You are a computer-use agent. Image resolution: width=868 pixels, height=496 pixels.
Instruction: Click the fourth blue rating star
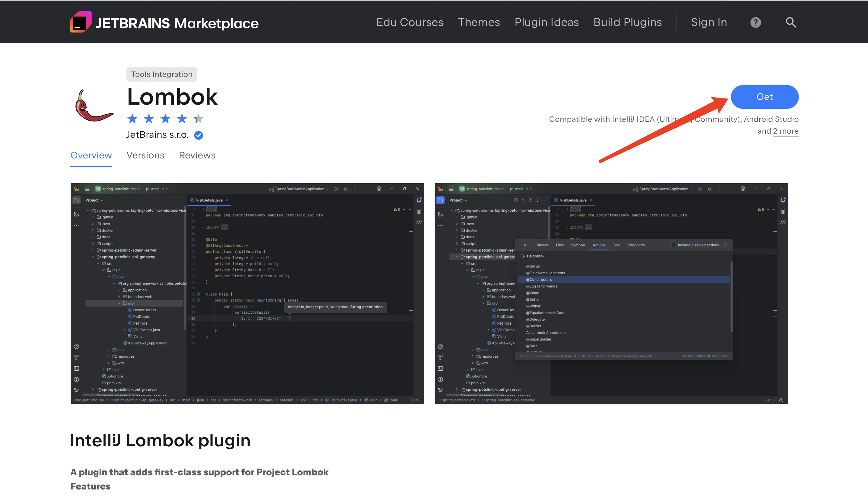point(182,119)
